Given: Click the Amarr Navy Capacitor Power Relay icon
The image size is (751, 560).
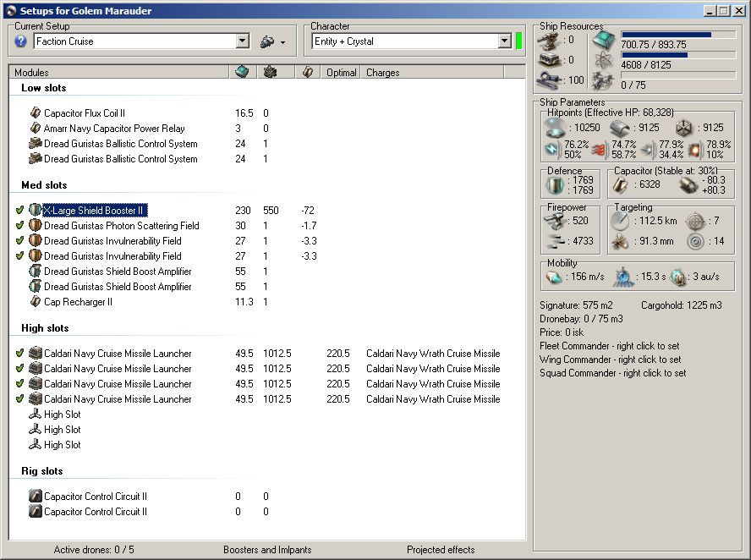Looking at the screenshot, I should 36,128.
